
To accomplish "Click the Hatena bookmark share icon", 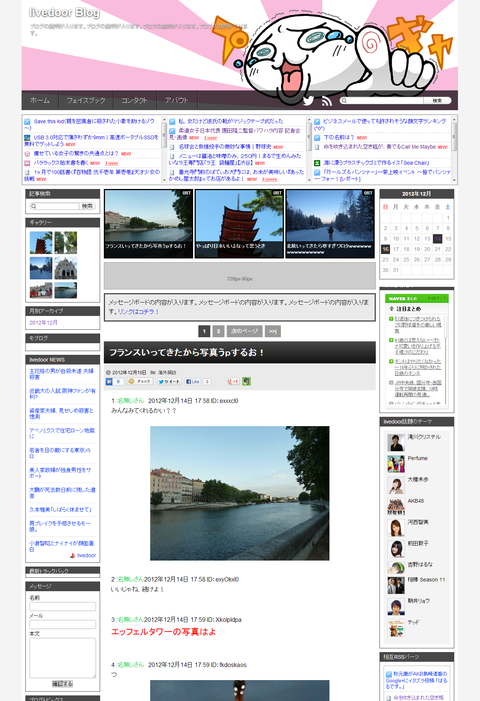I will (109, 381).
